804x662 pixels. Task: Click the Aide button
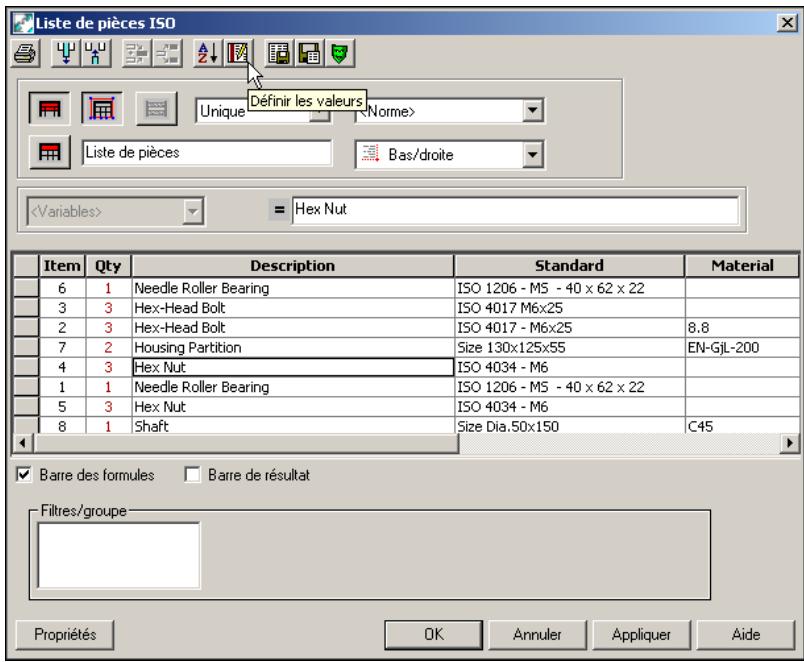(746, 635)
